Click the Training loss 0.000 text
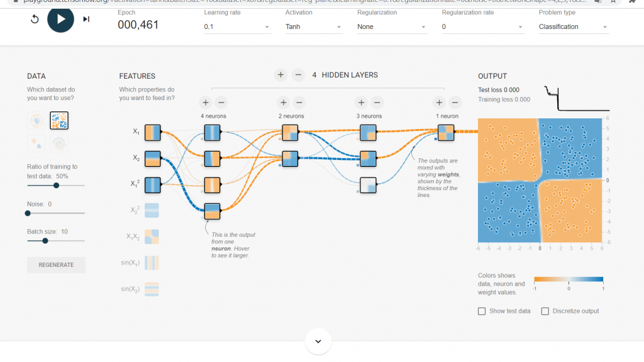This screenshot has width=644, height=362. [504, 99]
